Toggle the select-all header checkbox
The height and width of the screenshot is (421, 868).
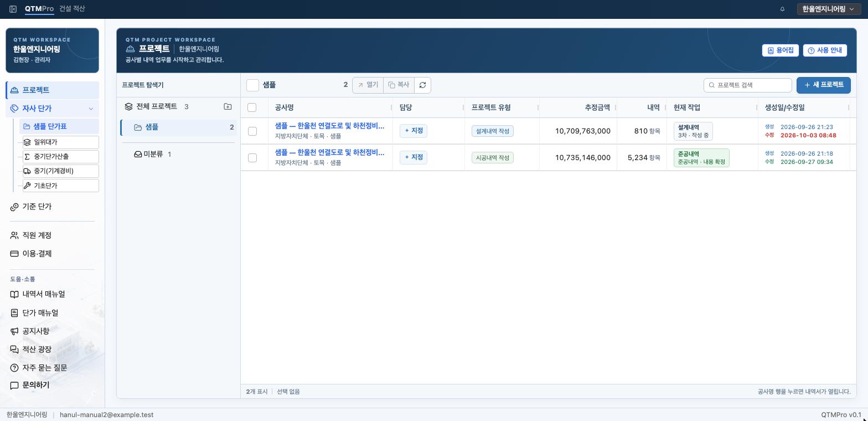pos(252,107)
